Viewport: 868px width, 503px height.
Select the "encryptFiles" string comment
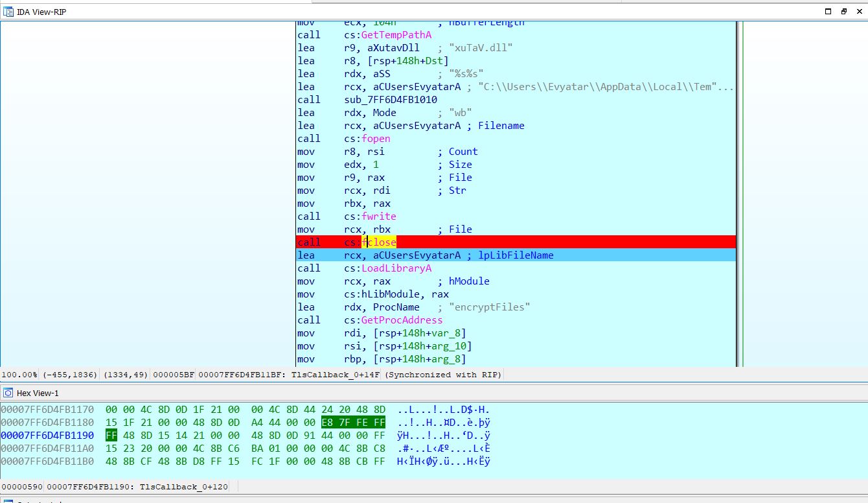click(489, 307)
